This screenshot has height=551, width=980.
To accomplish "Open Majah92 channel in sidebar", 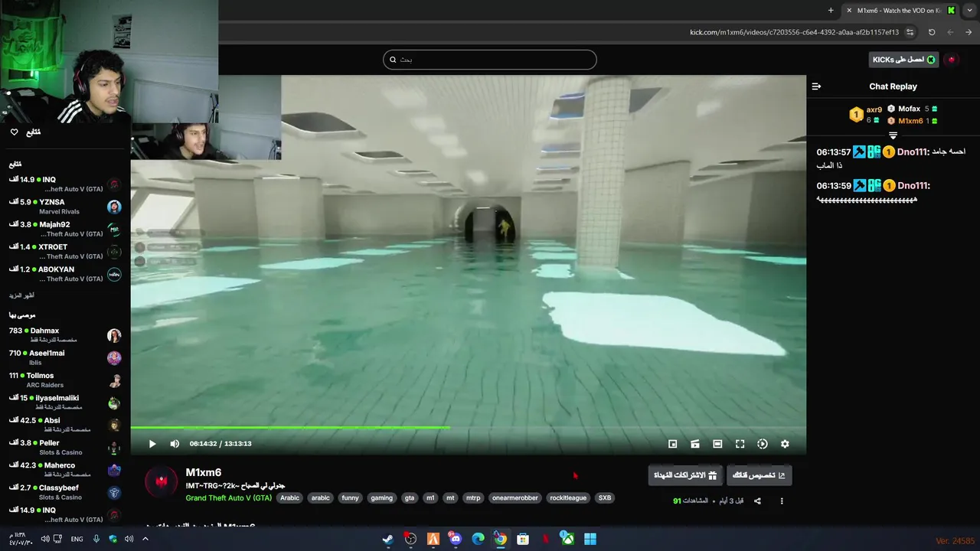I will 65,229.
